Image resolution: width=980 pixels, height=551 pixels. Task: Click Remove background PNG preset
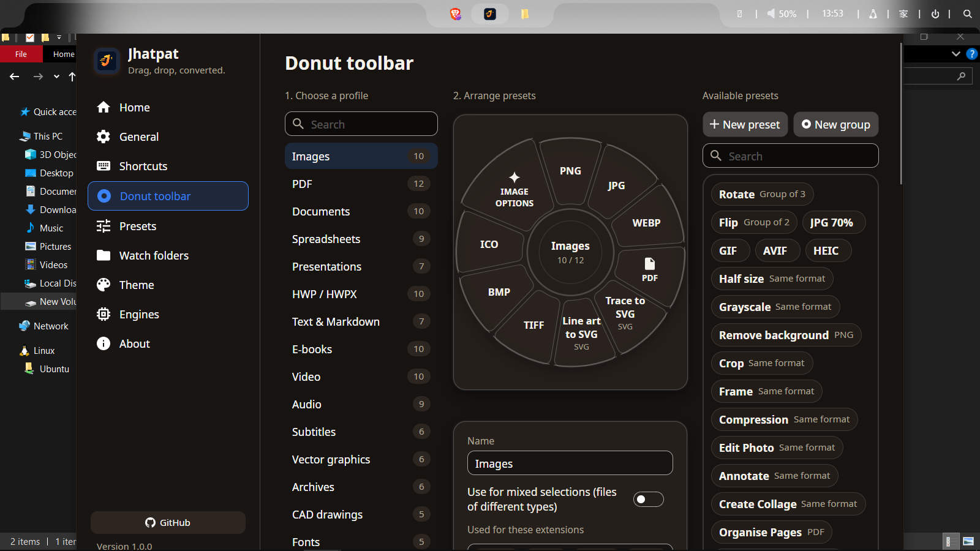click(786, 335)
